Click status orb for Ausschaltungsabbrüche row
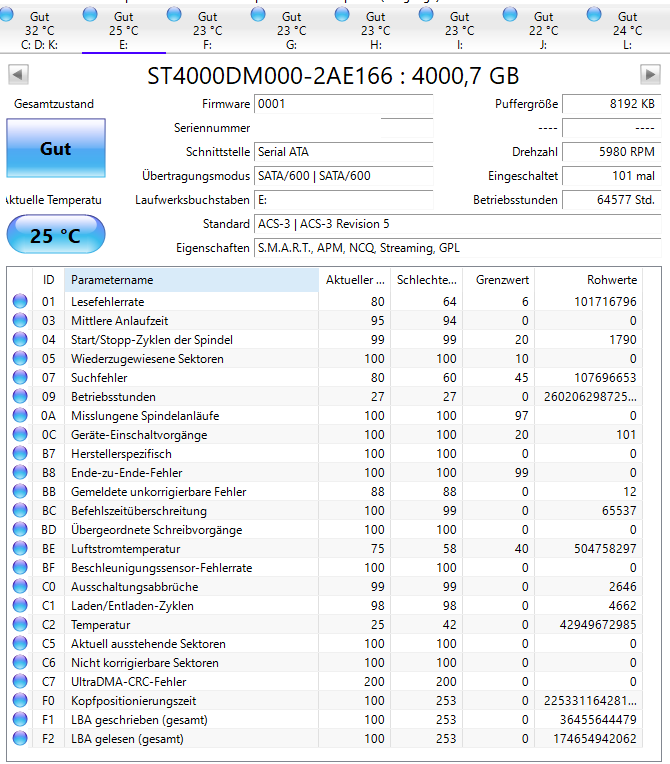This screenshot has width=670, height=764. pos(20,586)
